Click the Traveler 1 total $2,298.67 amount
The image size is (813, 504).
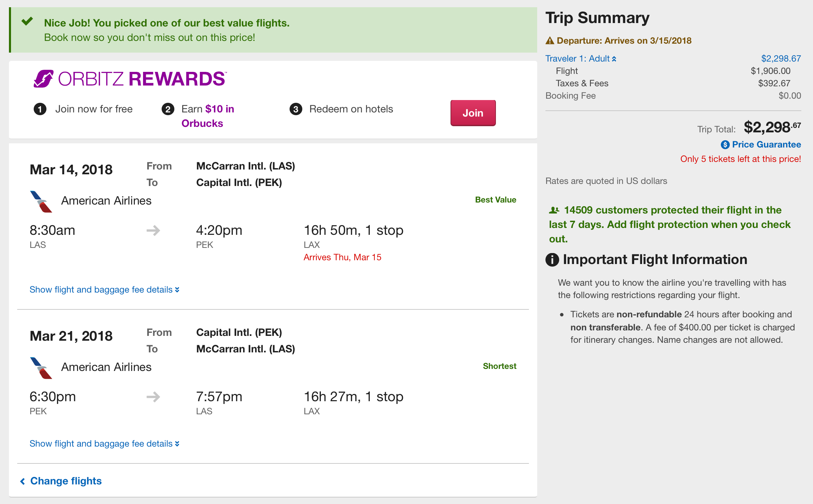click(x=781, y=59)
